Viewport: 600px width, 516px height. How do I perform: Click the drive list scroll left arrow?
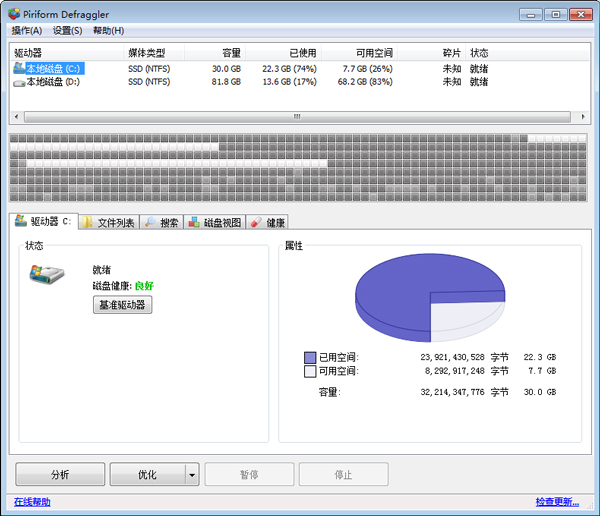click(x=16, y=116)
